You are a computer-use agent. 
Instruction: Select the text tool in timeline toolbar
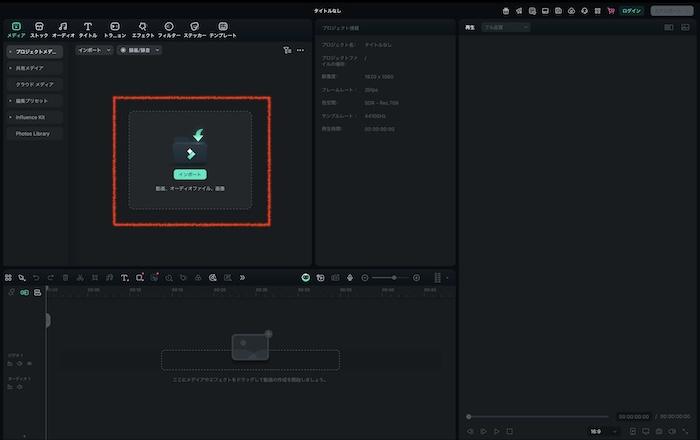125,277
